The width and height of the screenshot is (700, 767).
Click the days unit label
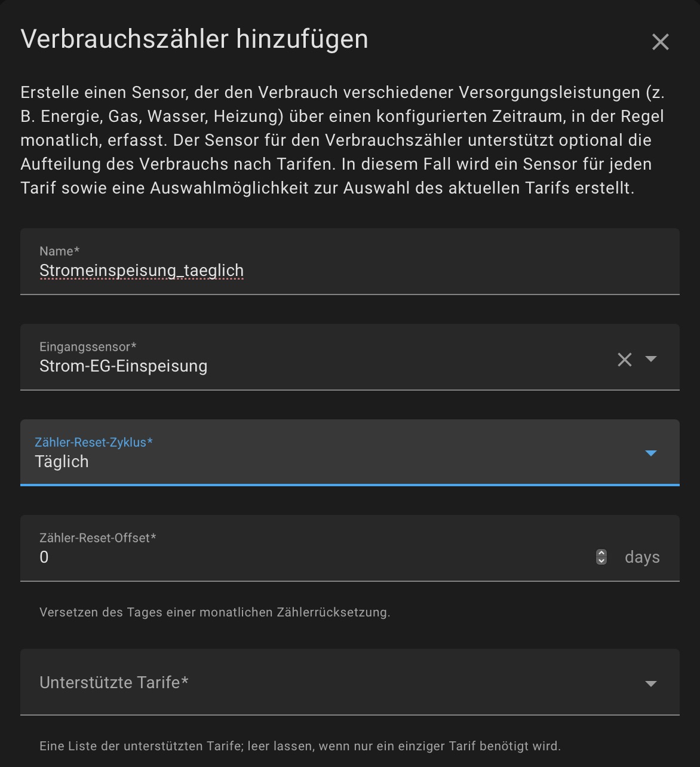[x=642, y=557]
